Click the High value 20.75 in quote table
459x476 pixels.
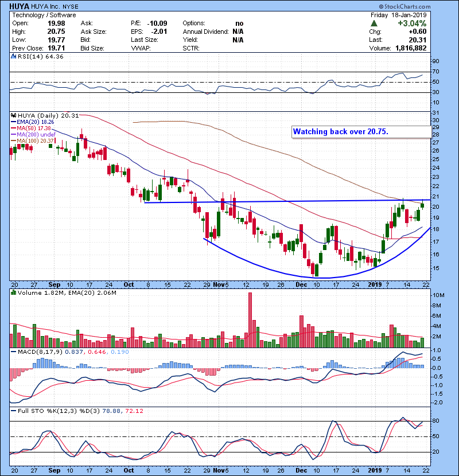(56, 32)
